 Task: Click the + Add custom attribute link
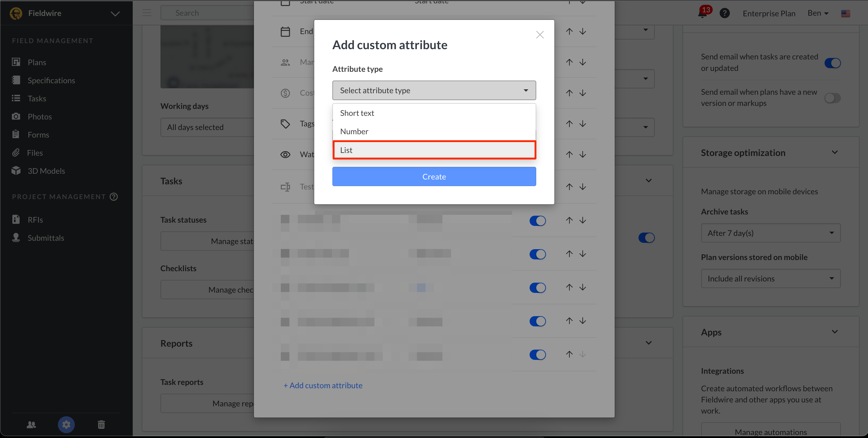pos(323,385)
